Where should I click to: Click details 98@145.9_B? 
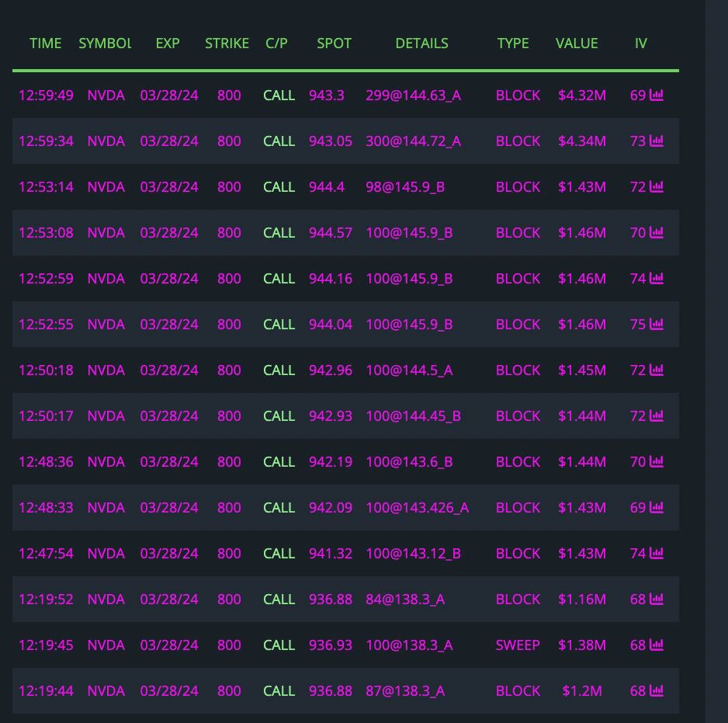point(405,187)
